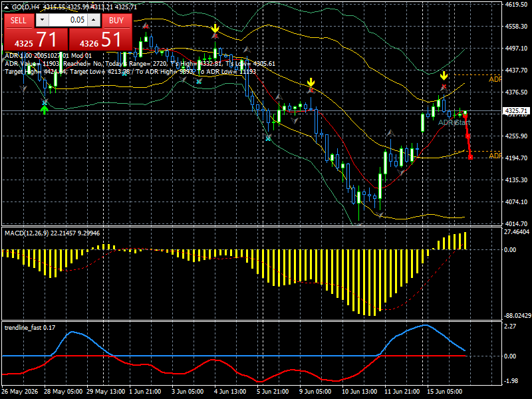Select the red cross marker under 4 Jun yellow arrow
Image resolution: width=532 pixels, height=399 pixels.
pyautogui.click(x=215, y=35)
